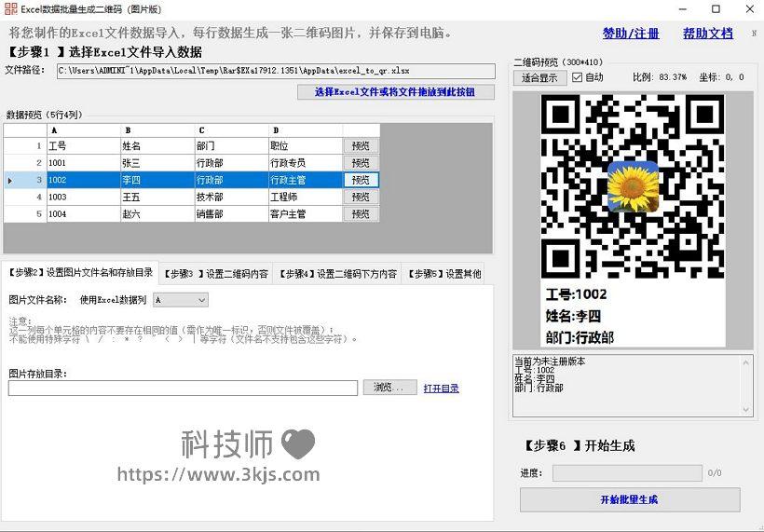Click cell 行政专员
Screen dimensions: 764x532
pyautogui.click(x=306, y=163)
